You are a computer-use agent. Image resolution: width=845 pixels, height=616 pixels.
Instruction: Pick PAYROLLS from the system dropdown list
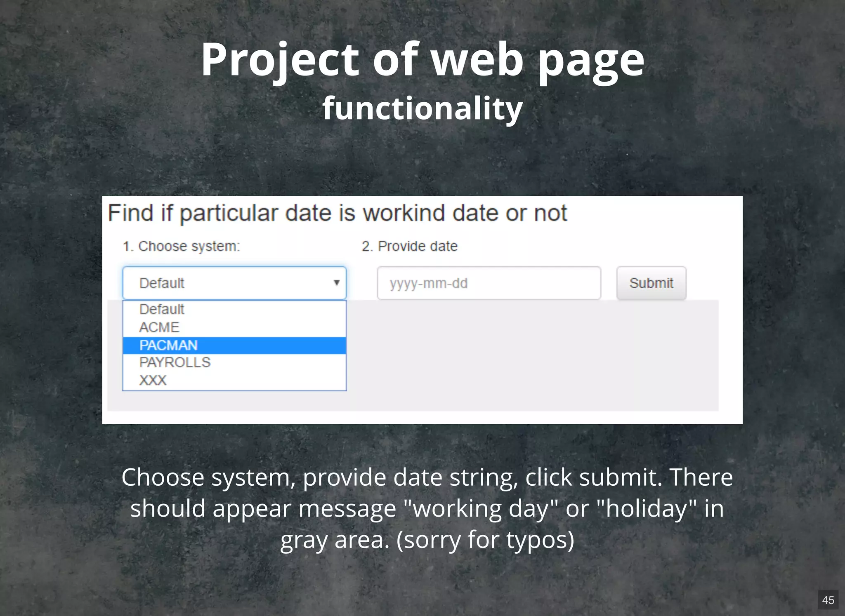coord(234,362)
